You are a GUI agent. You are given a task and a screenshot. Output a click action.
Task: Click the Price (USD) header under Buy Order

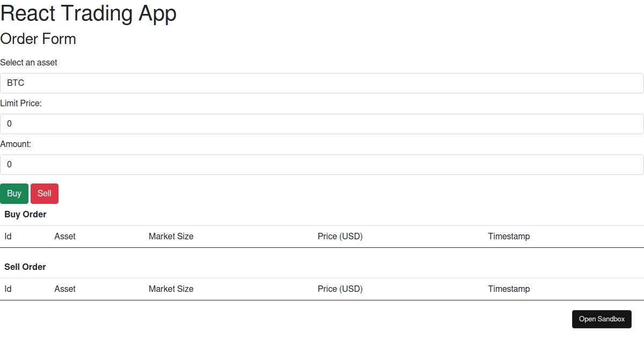pyautogui.click(x=340, y=236)
